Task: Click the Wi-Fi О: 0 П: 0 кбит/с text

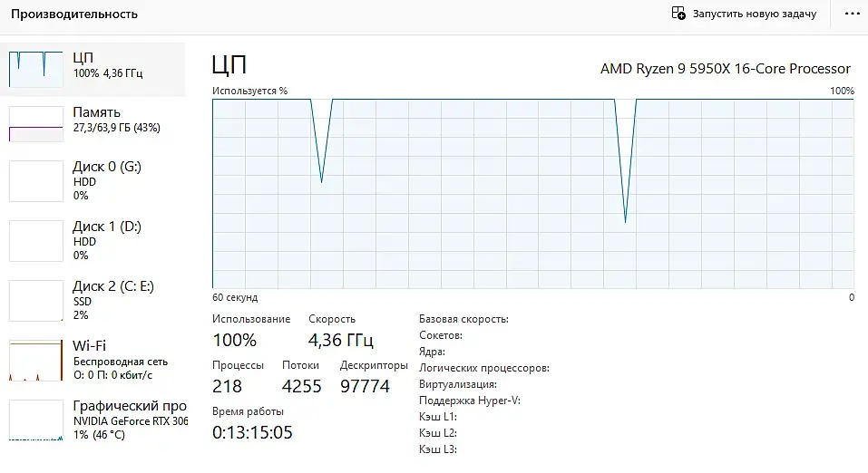Action: [x=113, y=375]
